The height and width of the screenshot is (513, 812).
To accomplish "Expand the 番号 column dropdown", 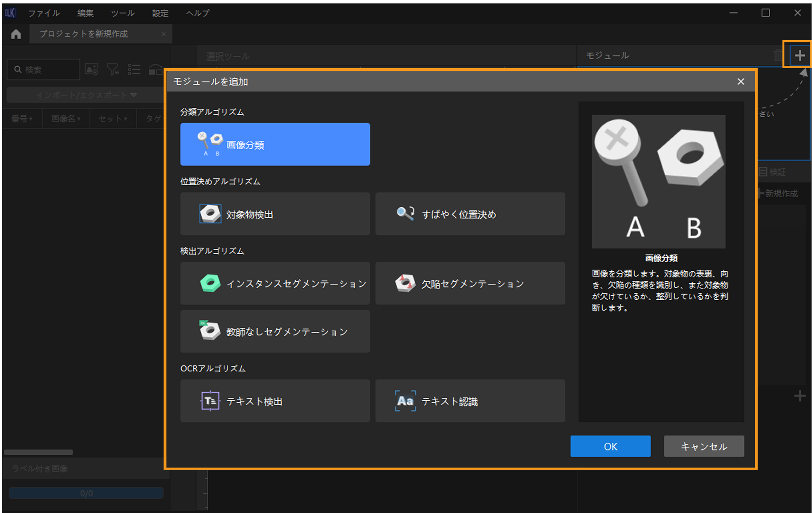I will pyautogui.click(x=22, y=118).
